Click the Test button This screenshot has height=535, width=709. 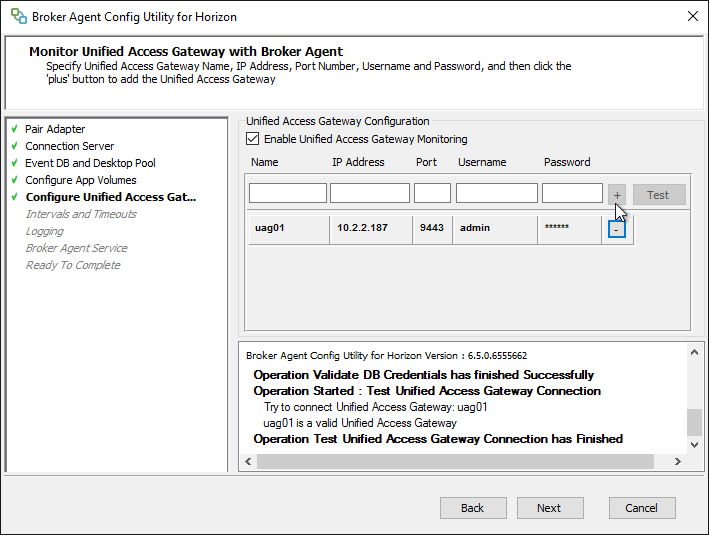(x=659, y=195)
